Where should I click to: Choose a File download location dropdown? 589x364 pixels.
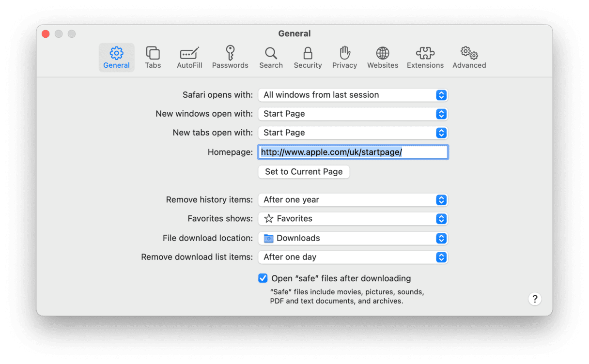[353, 238]
